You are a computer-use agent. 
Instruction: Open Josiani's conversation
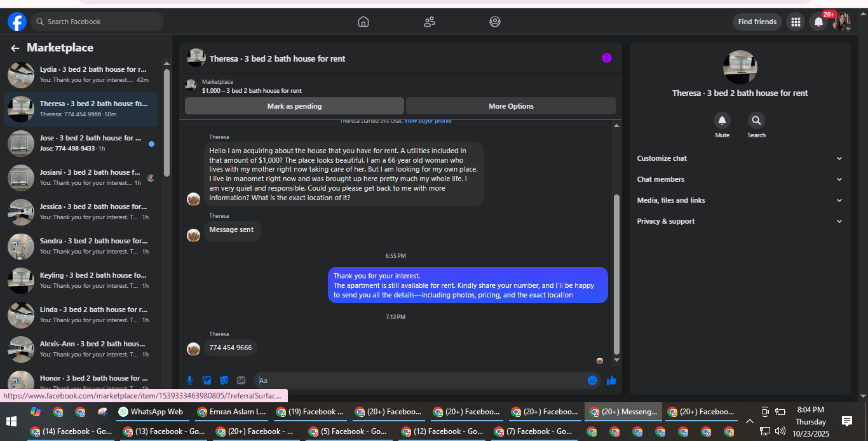pos(81,178)
